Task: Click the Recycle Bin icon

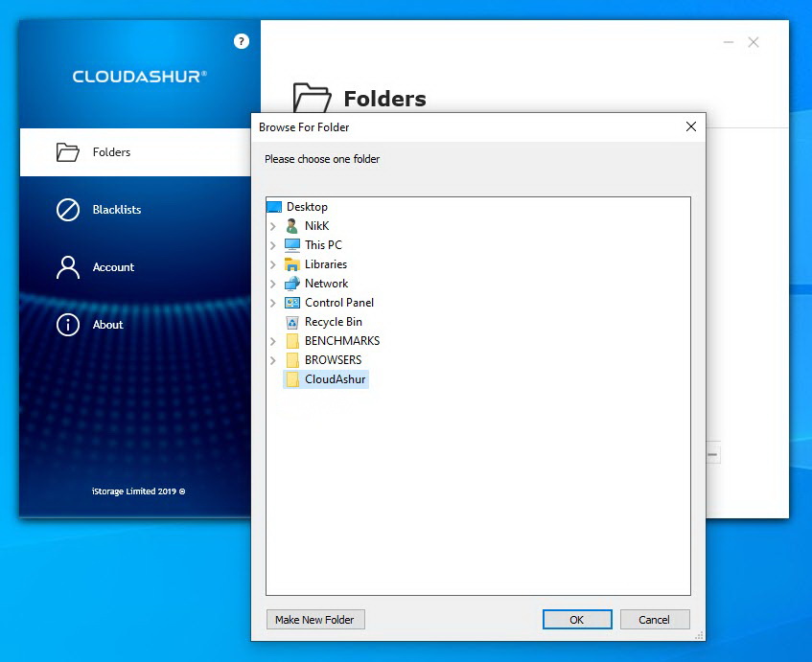Action: pos(292,322)
